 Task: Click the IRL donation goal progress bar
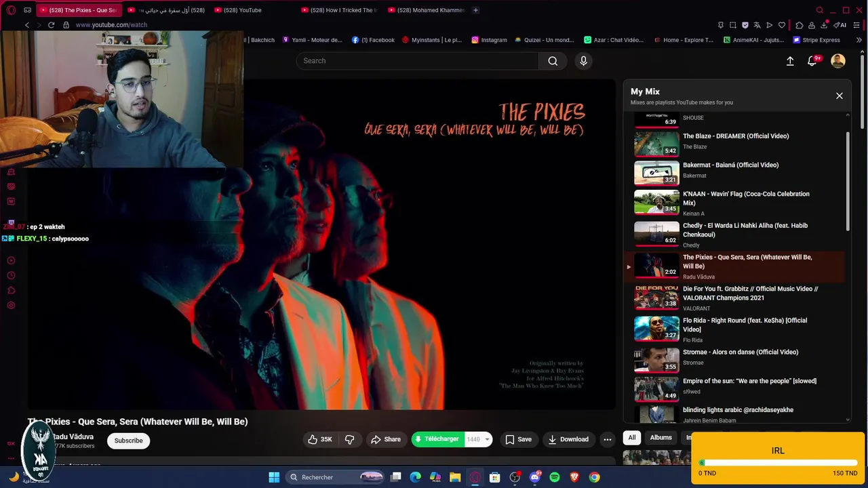coord(778,463)
